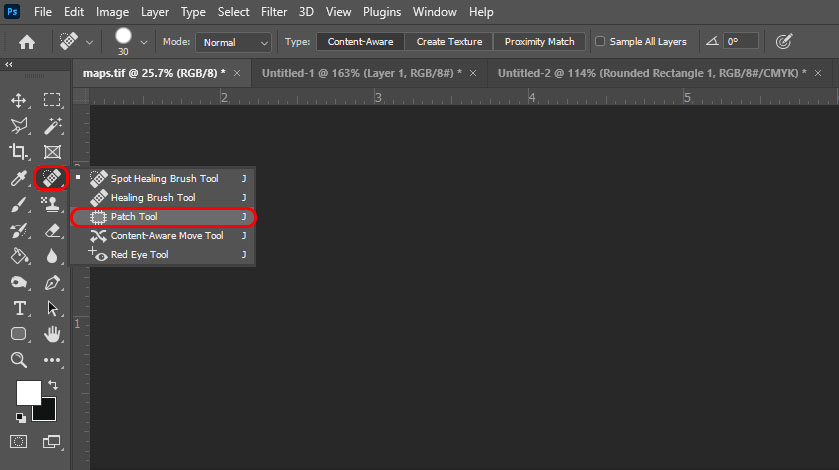Click the Home screen icon
Image resolution: width=839 pixels, height=470 pixels.
pos(27,42)
